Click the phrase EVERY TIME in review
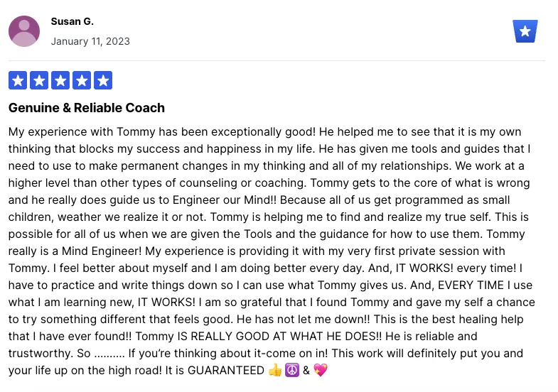Viewport: 558px width, 392px height. click(x=471, y=285)
